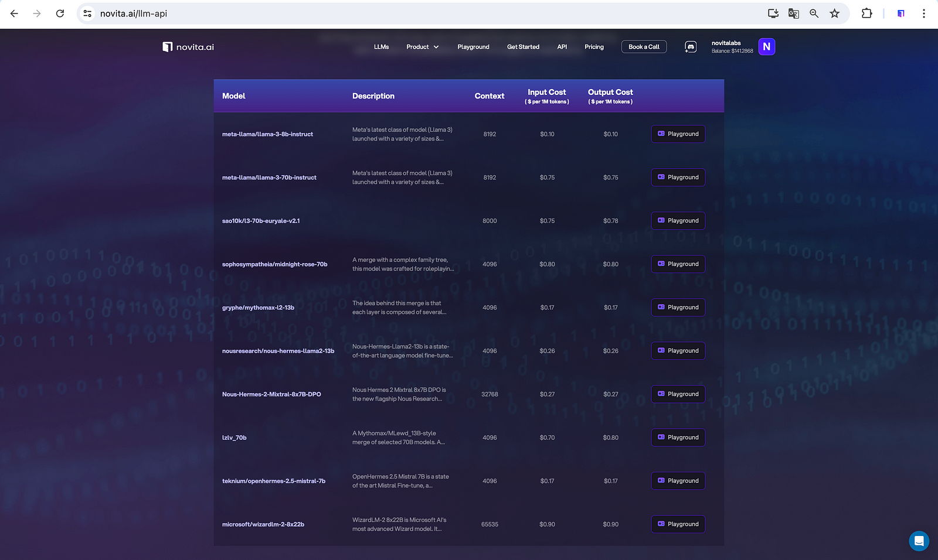Click the WizardLM-2 8x22B description text

[x=399, y=524]
